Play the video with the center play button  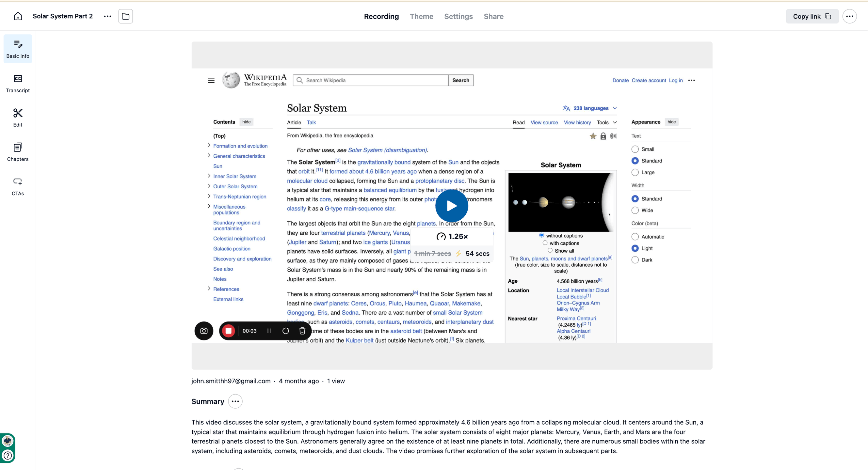(452, 206)
